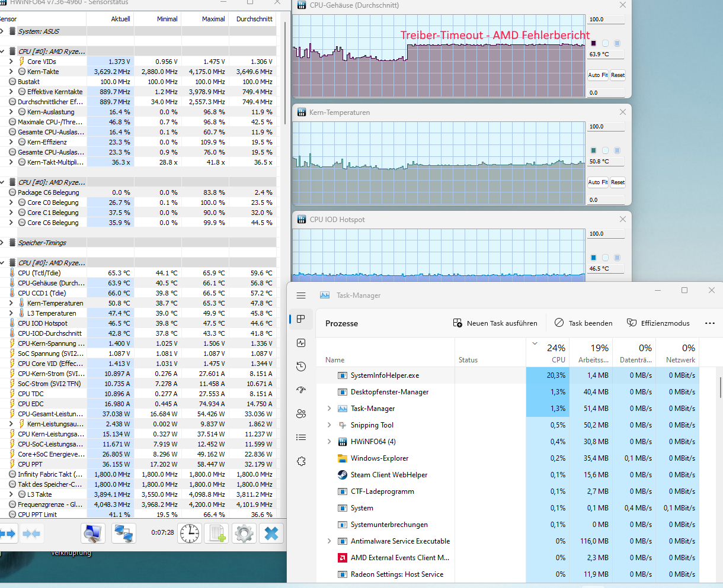Viewport: 723px width, 588px height.
Task: Select the Systemunterbrechungen process row
Action: click(x=508, y=525)
